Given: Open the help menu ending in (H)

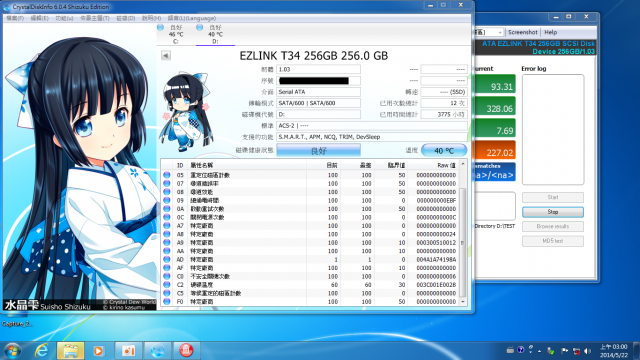Looking at the screenshot, I should pyautogui.click(x=151, y=18).
